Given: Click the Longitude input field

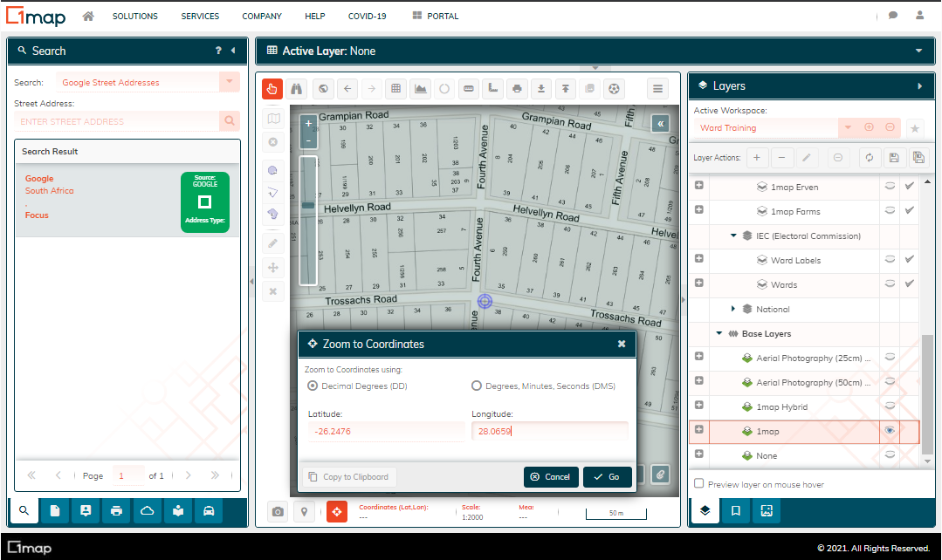Looking at the screenshot, I should click(x=550, y=431).
